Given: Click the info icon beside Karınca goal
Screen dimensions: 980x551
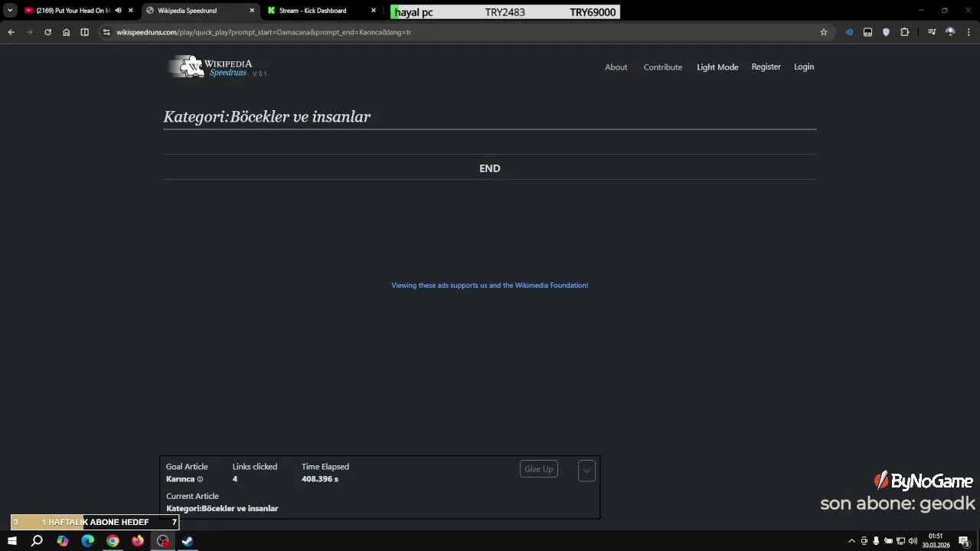Looking at the screenshot, I should click(x=201, y=480).
